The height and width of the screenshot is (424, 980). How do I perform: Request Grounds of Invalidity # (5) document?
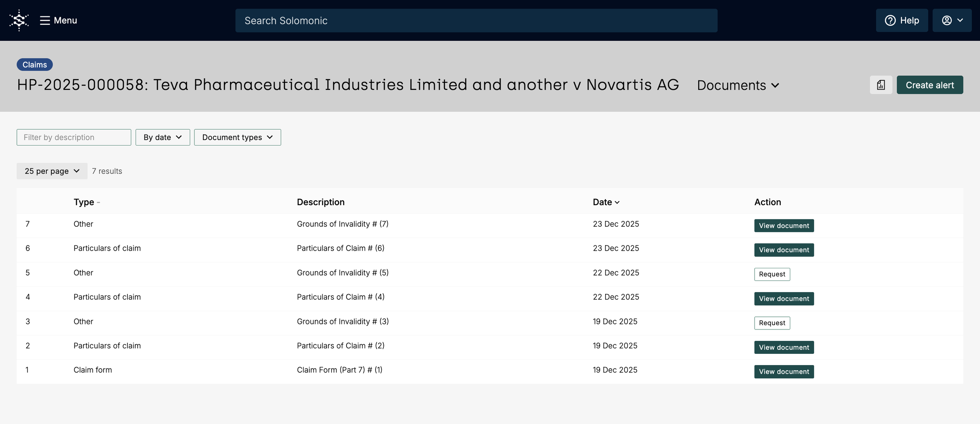point(771,274)
